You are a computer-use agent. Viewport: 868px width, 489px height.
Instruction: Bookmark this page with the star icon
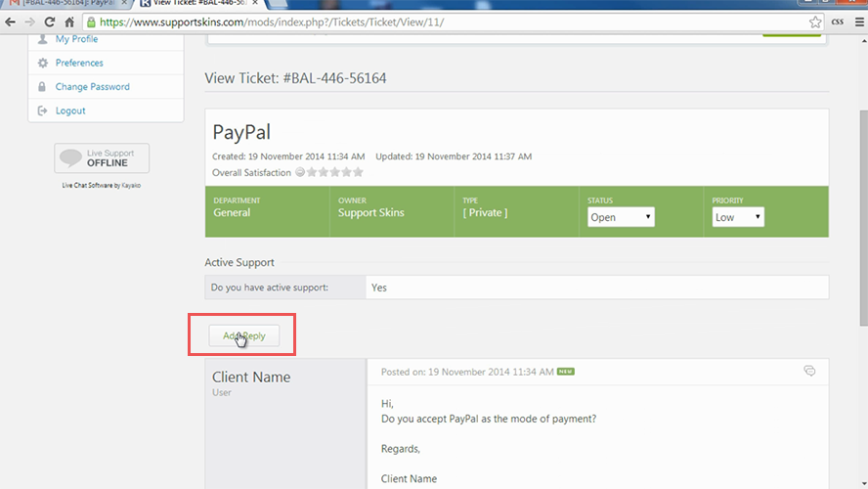click(815, 22)
